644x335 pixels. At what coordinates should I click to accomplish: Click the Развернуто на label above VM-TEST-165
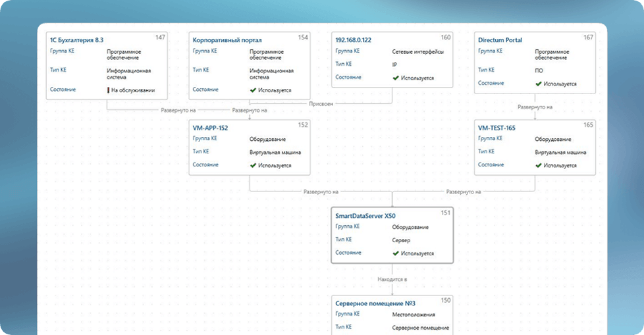(535, 107)
